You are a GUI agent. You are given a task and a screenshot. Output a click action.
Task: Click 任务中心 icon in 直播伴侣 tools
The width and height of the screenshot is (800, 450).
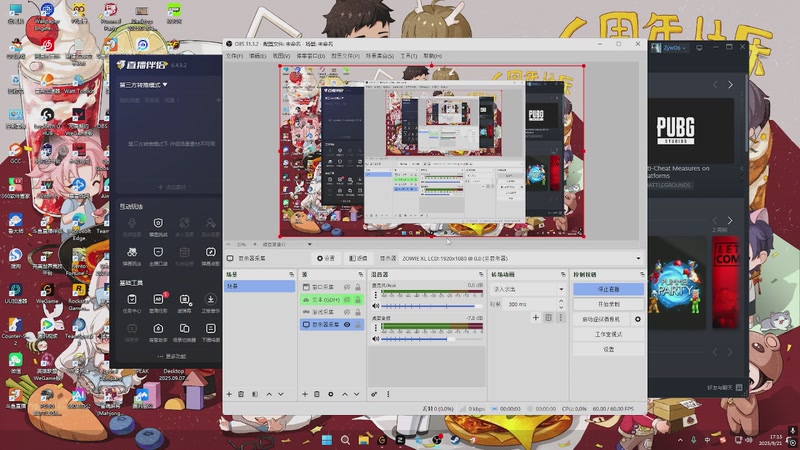tap(132, 303)
